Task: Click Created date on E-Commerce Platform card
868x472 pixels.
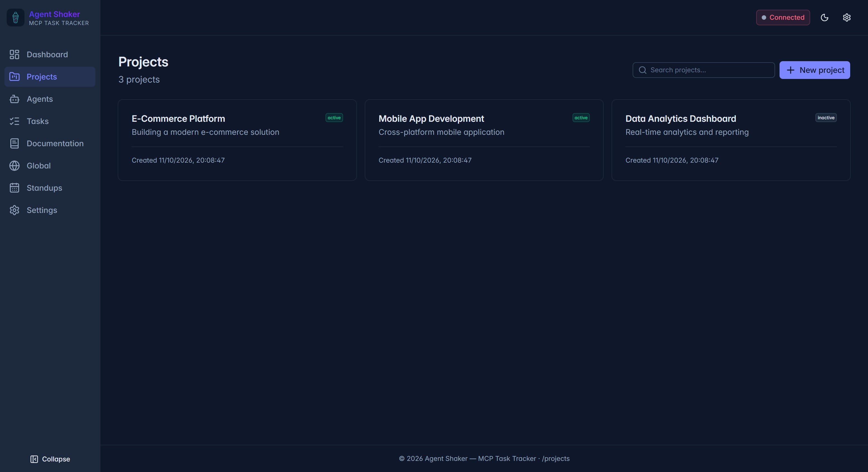Action: click(178, 160)
